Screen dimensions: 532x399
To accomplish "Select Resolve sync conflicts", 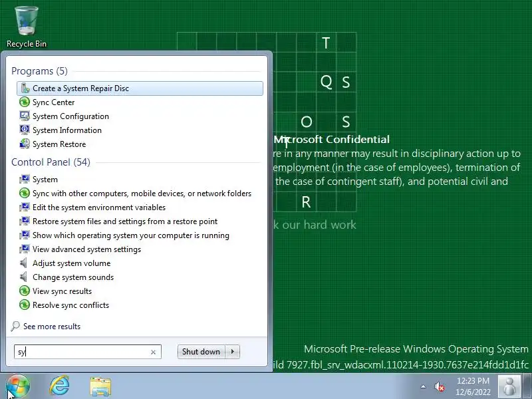I will coord(70,305).
